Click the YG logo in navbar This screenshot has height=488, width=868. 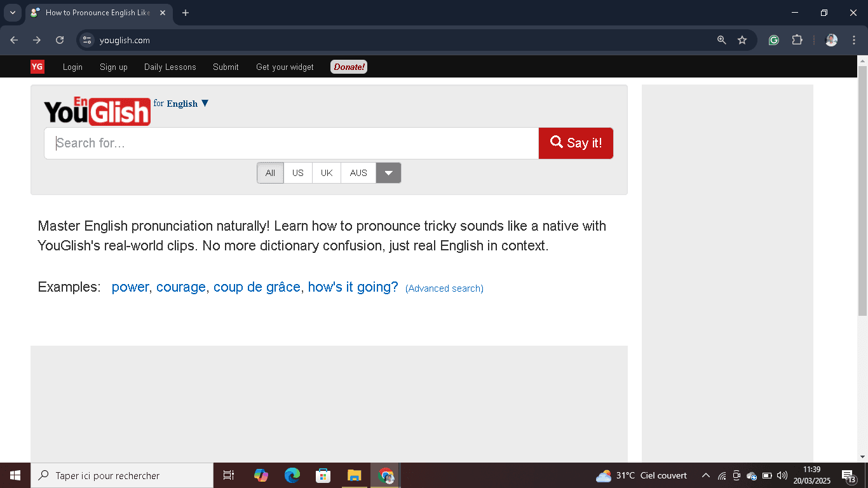37,66
